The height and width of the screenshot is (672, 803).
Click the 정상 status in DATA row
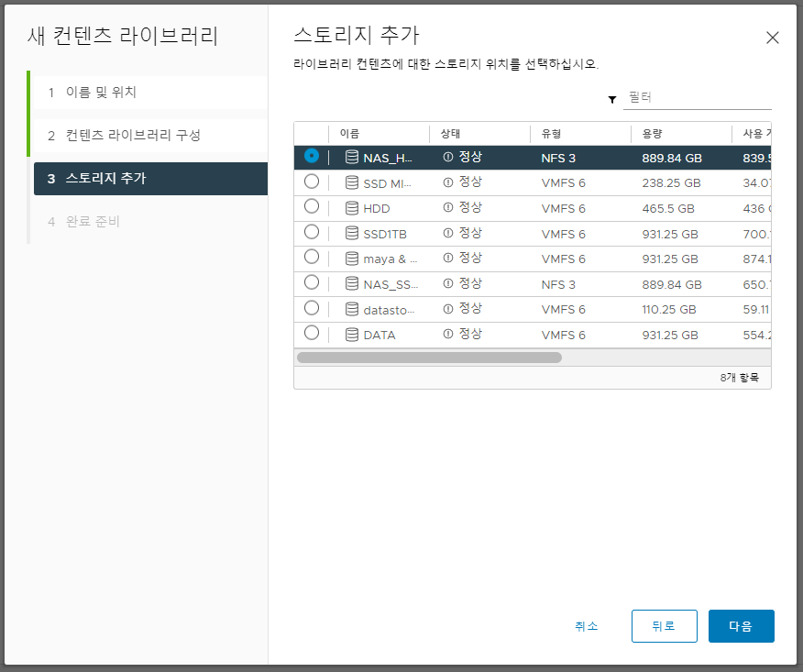pyautogui.click(x=470, y=334)
